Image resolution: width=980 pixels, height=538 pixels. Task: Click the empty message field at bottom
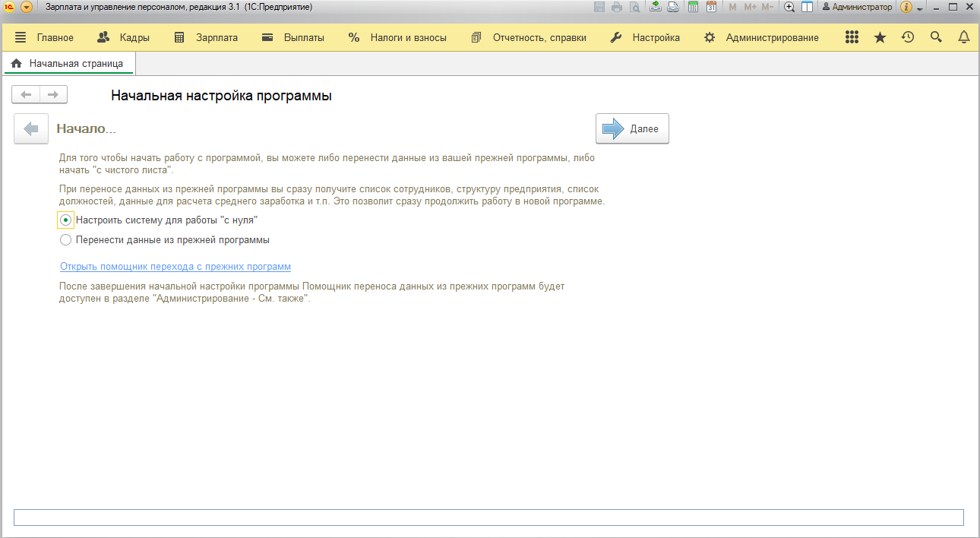(488, 517)
